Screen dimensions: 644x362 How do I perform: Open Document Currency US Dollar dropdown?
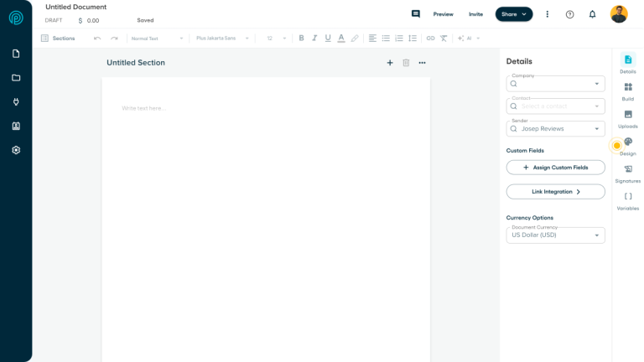coord(555,235)
